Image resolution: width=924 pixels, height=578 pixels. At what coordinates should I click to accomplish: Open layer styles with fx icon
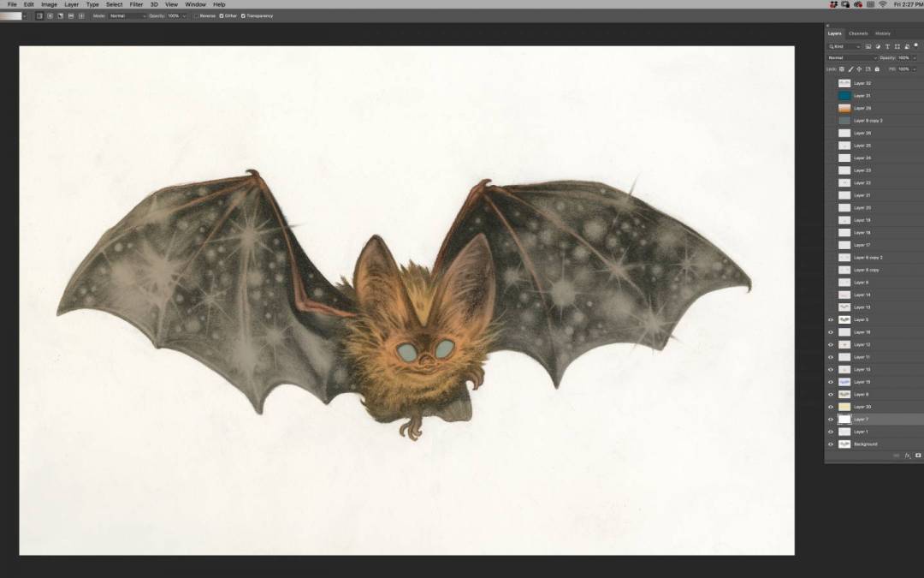(908, 456)
